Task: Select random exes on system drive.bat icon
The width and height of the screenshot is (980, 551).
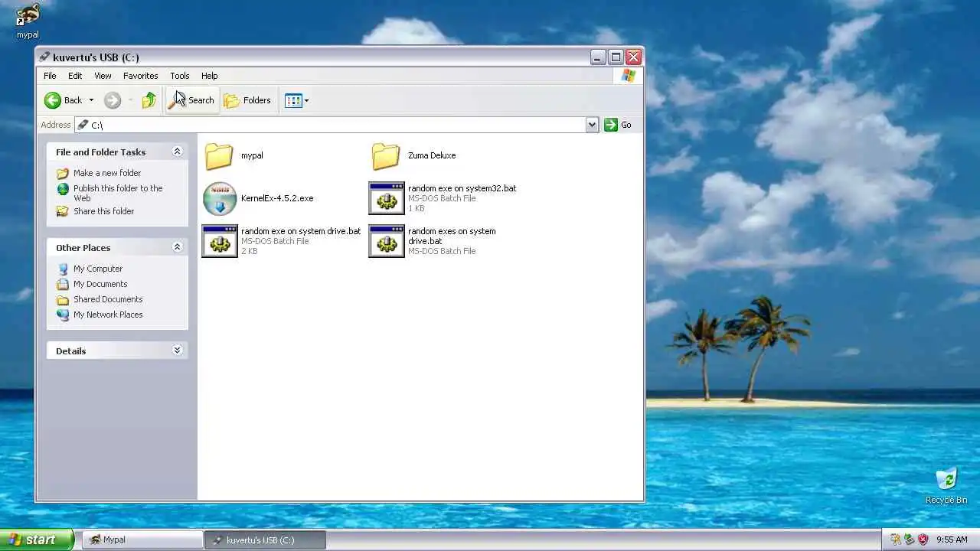Action: [387, 241]
